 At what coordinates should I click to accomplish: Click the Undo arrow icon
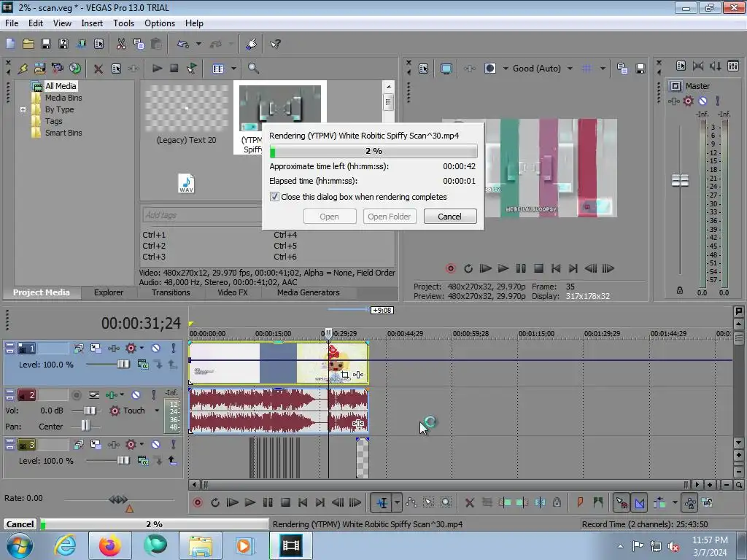183,44
